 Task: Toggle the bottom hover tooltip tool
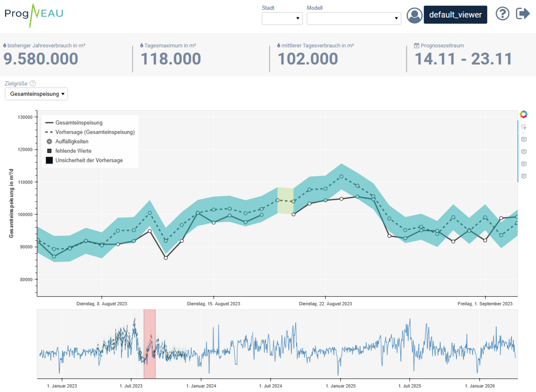[524, 176]
